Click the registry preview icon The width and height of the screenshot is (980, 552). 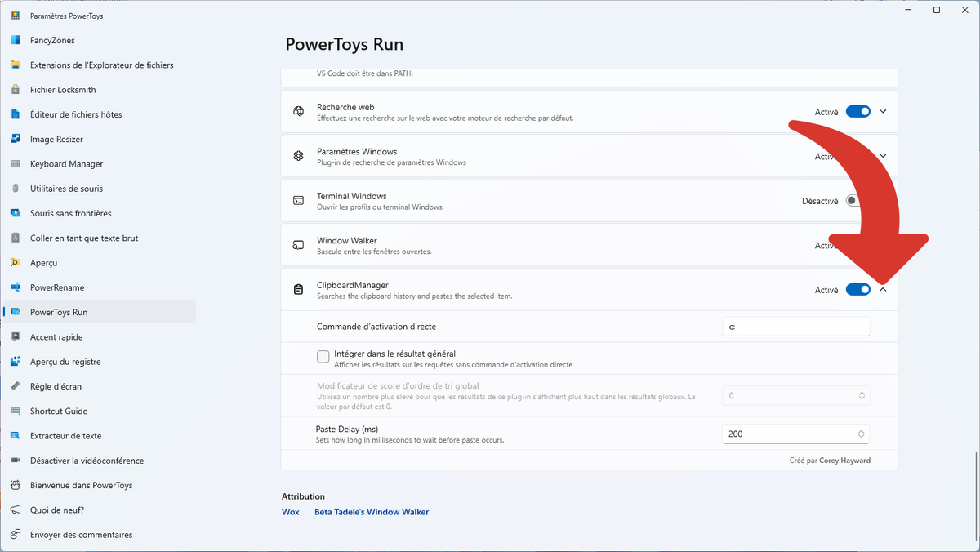pos(16,362)
